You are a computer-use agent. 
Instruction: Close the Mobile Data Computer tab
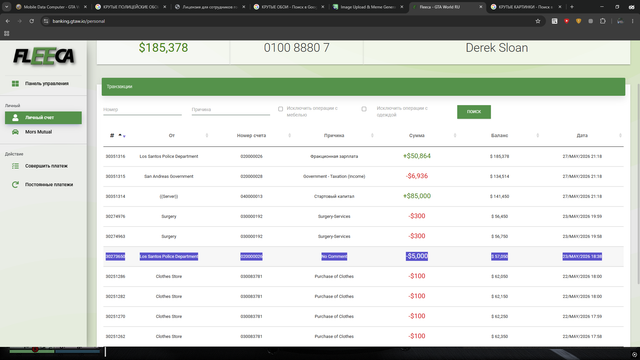(85, 7)
